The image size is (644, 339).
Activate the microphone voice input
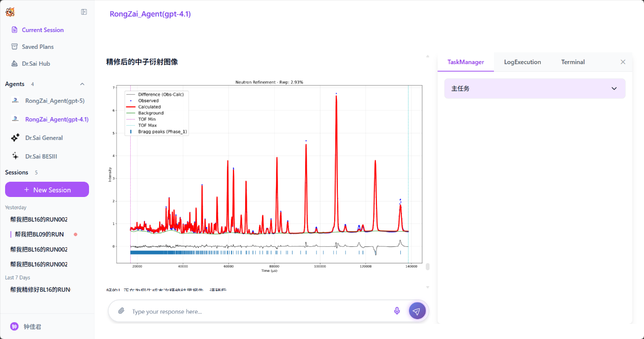[397, 311]
